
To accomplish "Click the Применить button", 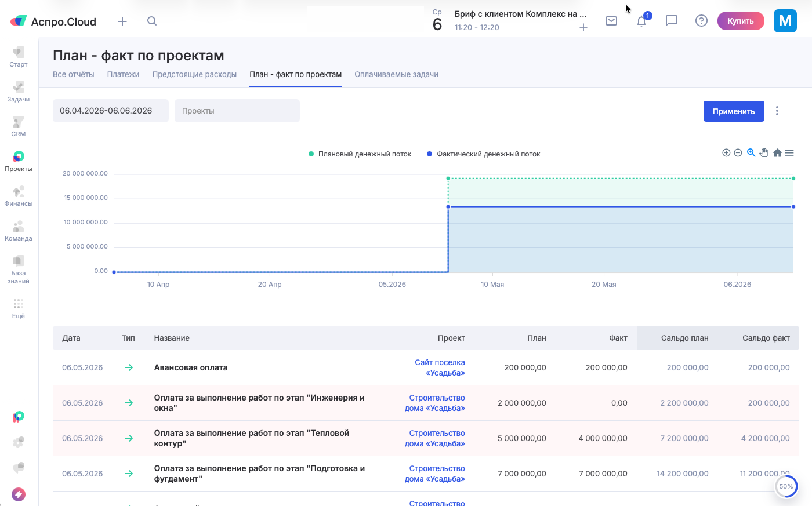I will [734, 111].
